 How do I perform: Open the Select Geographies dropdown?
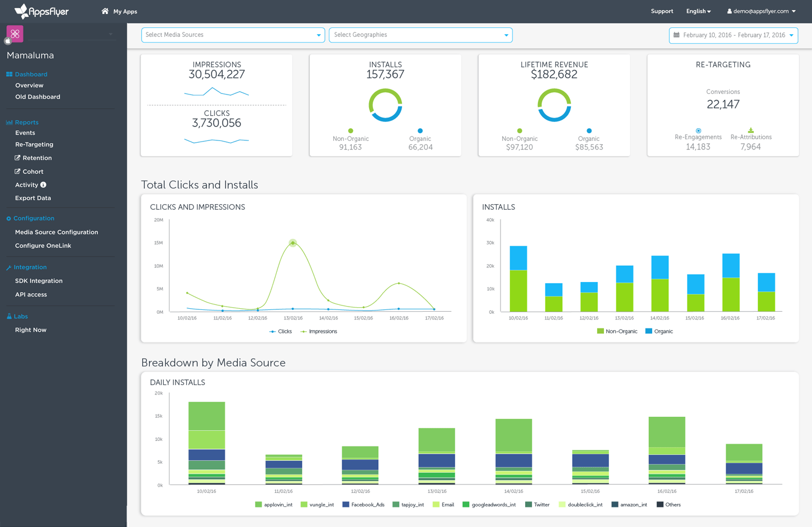(421, 35)
